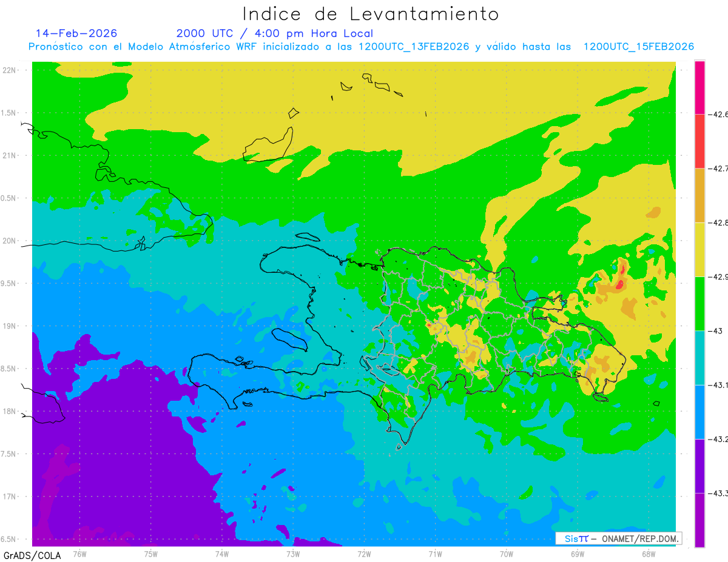728x562 pixels.
Task: Select the "68W" longitude label
Action: point(648,554)
